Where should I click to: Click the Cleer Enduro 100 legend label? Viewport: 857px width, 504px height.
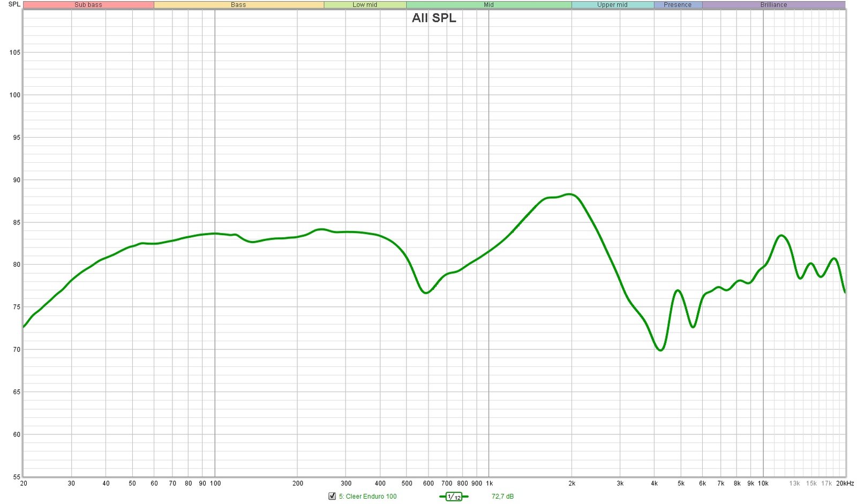[367, 497]
